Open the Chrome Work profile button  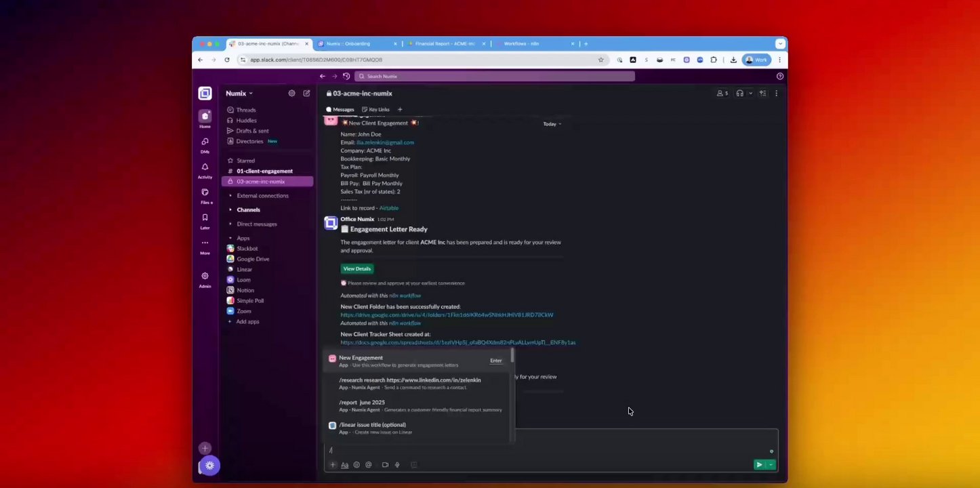click(x=756, y=60)
